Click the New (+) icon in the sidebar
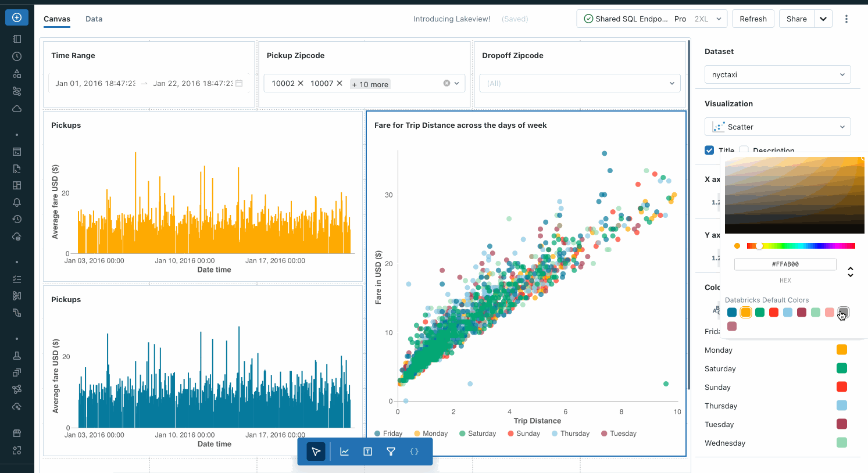This screenshot has width=868, height=473. pyautogui.click(x=16, y=17)
